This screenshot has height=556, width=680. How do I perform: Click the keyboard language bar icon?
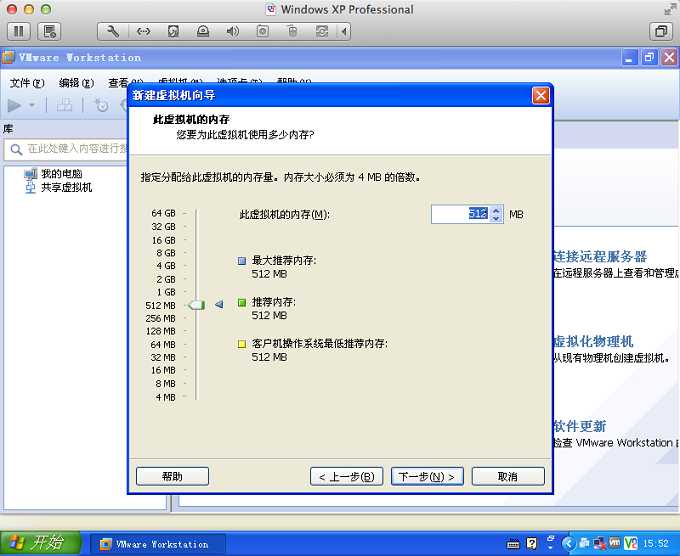coord(513,544)
